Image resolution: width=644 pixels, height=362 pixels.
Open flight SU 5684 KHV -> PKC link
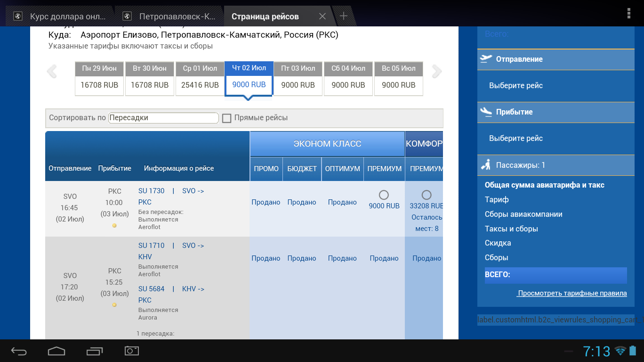[152, 289]
